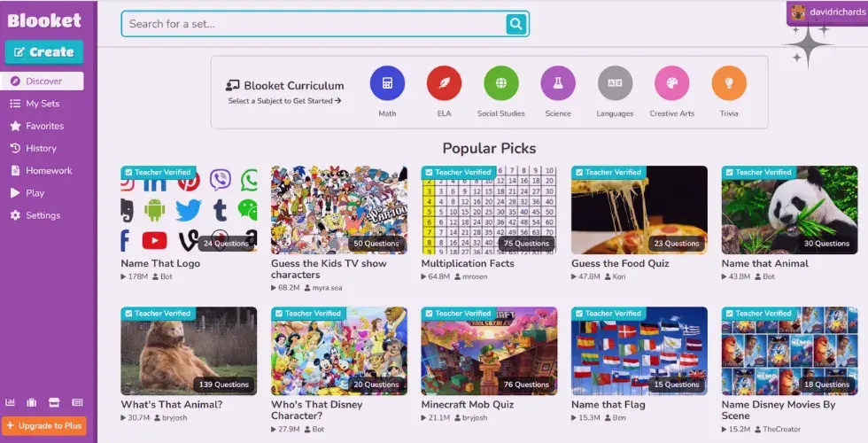Click the Name that Animal title

[x=765, y=264]
